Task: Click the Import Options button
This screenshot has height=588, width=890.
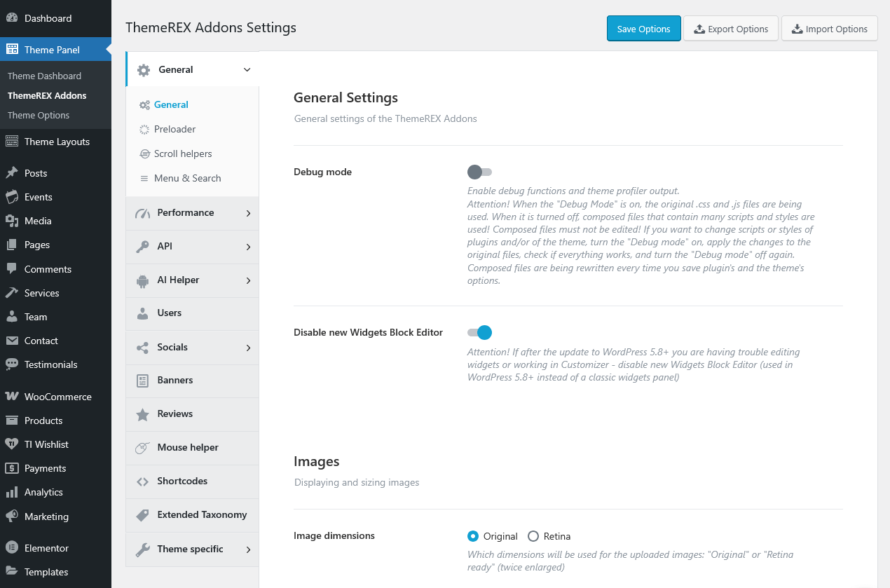Action: [830, 29]
